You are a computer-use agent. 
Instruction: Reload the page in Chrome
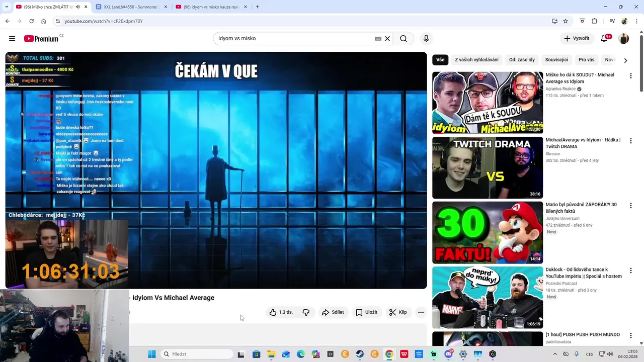31,21
